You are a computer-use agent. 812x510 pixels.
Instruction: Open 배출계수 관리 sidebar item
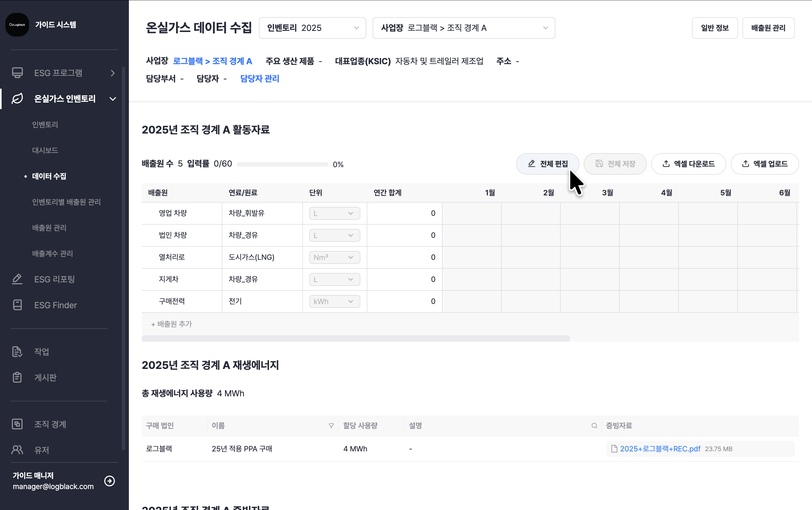[53, 253]
